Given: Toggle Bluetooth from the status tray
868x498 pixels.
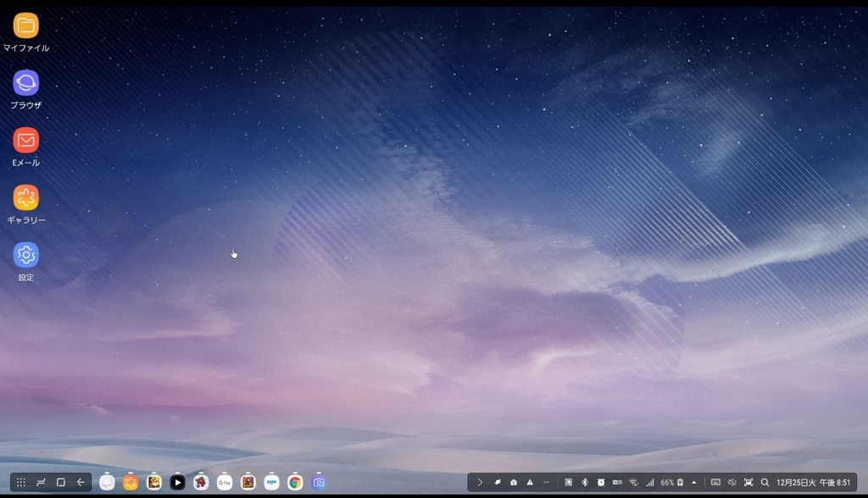Looking at the screenshot, I should click(584, 482).
